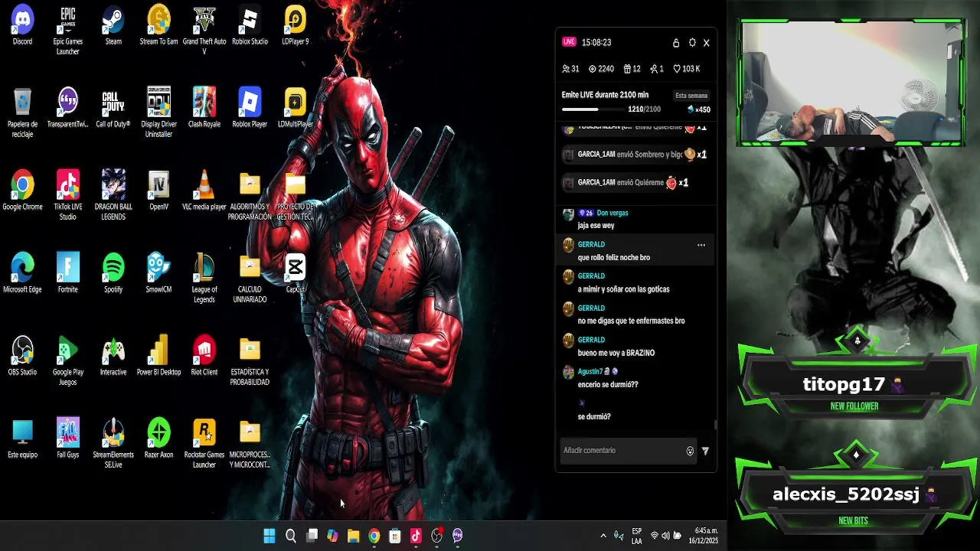Toggle the lock icon in live panel
This screenshot has width=980, height=551.
(x=676, y=43)
